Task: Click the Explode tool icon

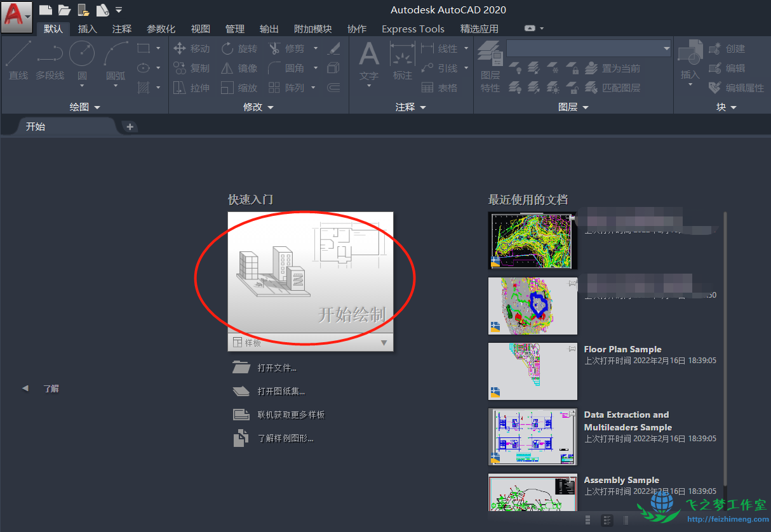Action: click(333, 68)
